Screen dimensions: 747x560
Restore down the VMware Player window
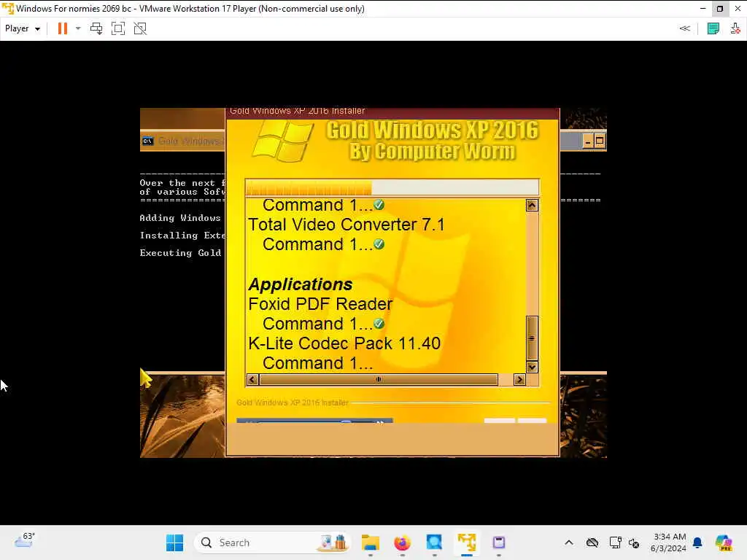click(x=720, y=9)
